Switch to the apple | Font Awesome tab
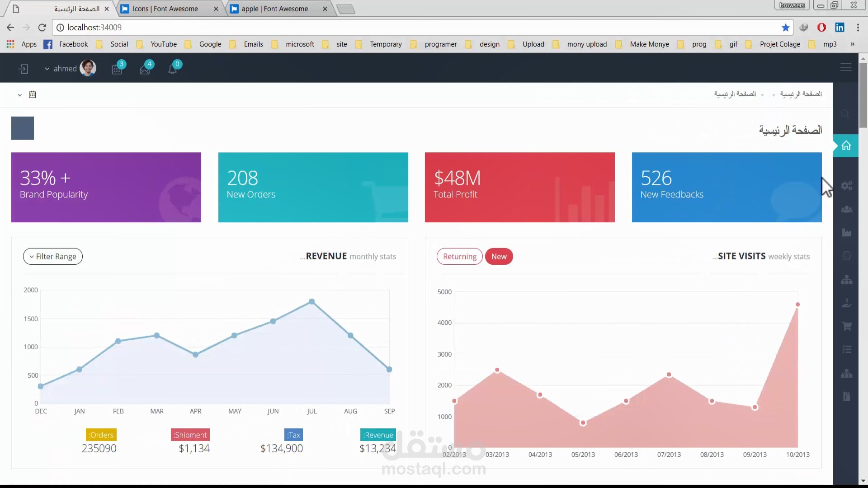 point(274,9)
